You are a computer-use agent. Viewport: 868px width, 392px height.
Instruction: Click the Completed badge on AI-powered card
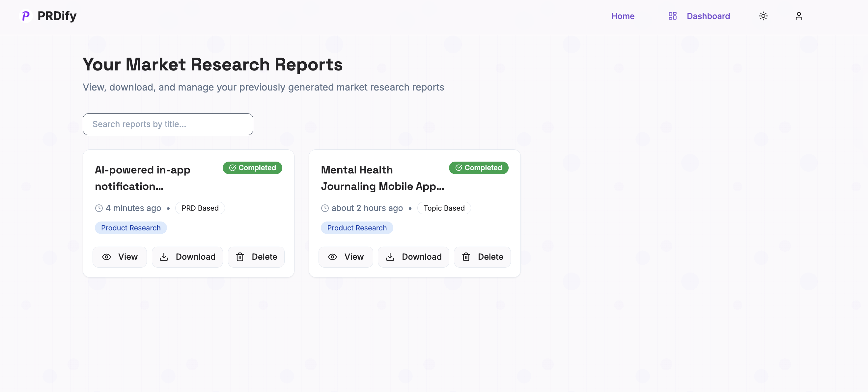252,168
